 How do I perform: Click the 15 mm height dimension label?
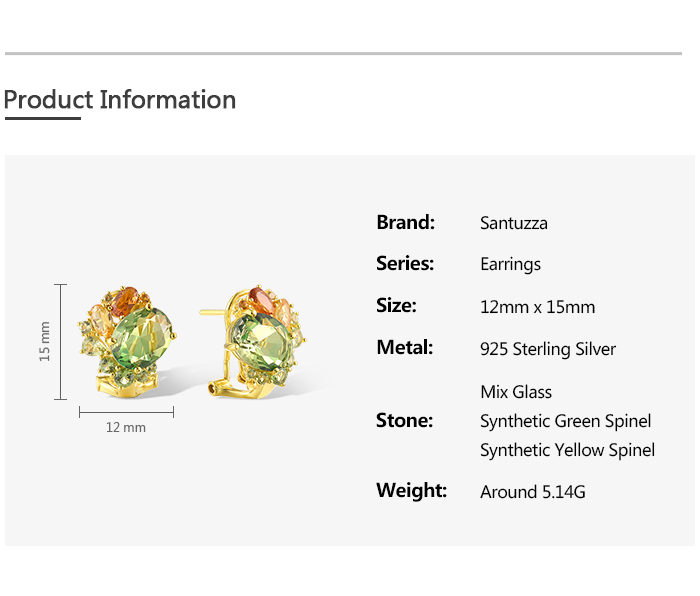(x=44, y=342)
